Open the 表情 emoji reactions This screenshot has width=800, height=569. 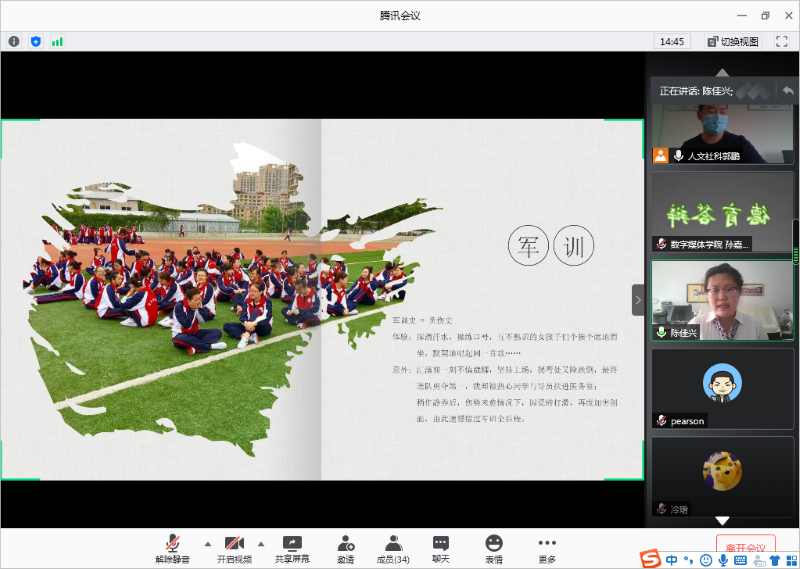494,549
